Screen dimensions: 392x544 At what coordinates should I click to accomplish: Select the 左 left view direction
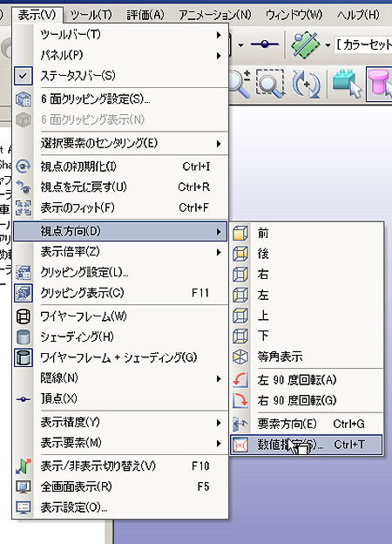[307, 295]
